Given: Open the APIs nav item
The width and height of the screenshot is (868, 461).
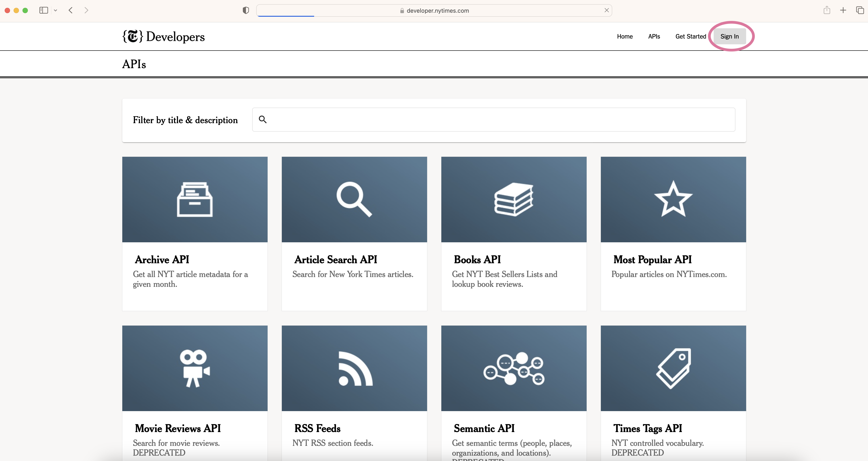Looking at the screenshot, I should [x=654, y=36].
